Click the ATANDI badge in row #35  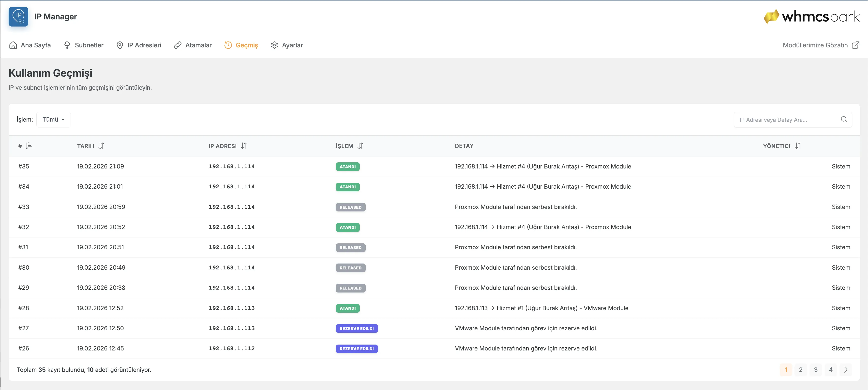347,167
